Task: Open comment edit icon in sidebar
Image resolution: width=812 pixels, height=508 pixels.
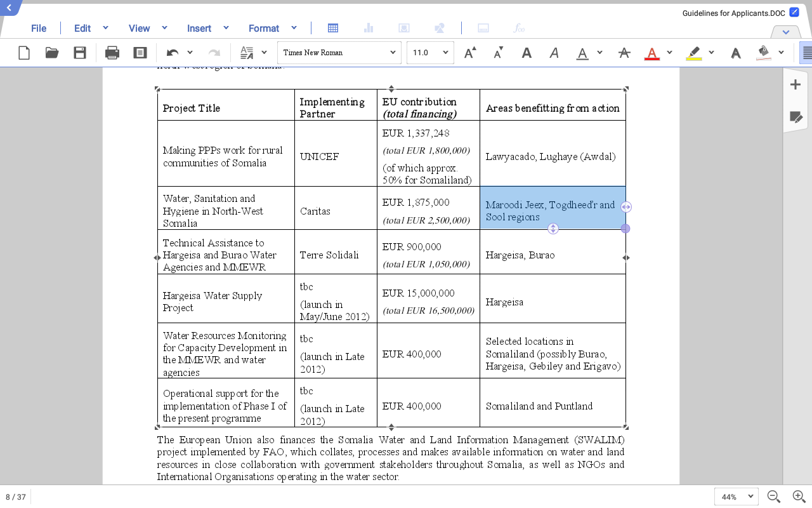Action: (x=796, y=117)
